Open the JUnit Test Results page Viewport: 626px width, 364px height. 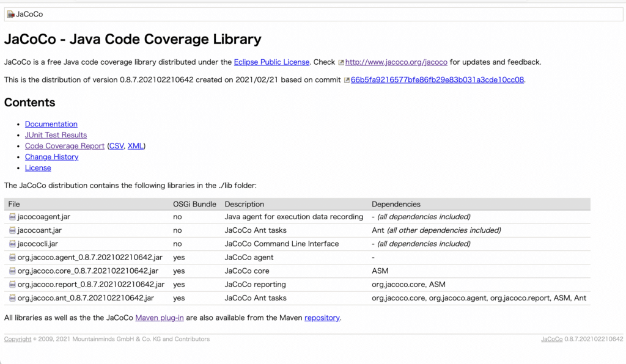click(56, 135)
